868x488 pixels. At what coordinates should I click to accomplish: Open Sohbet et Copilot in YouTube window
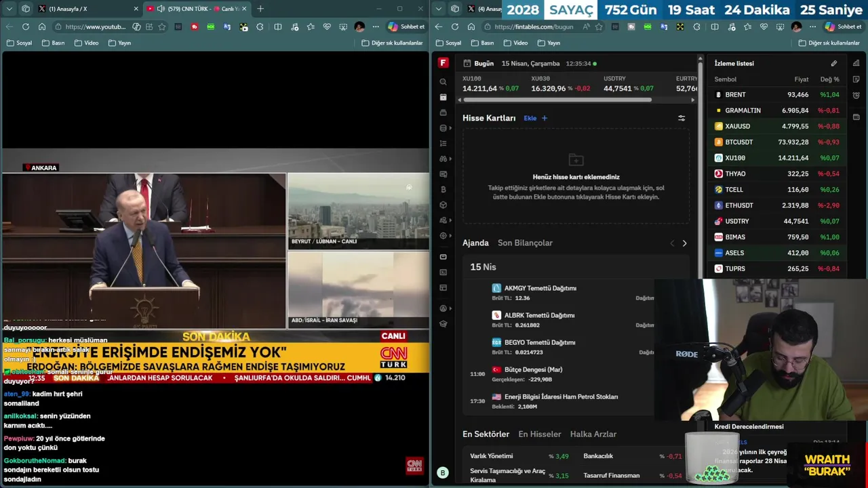coord(406,26)
